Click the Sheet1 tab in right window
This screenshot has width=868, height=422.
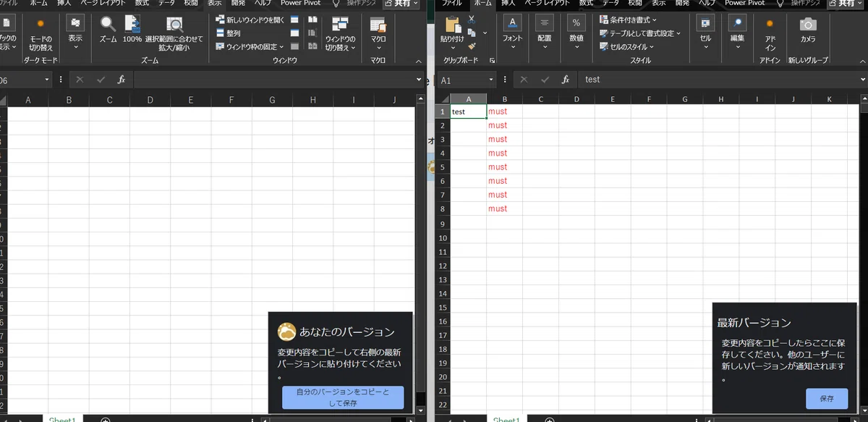[x=506, y=419]
